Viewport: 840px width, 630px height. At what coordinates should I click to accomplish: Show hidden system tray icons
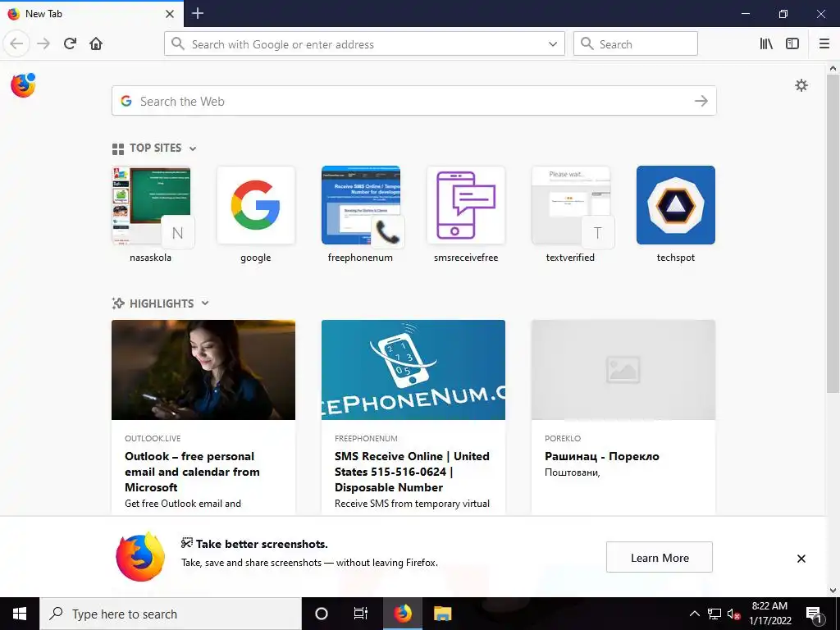click(x=694, y=614)
